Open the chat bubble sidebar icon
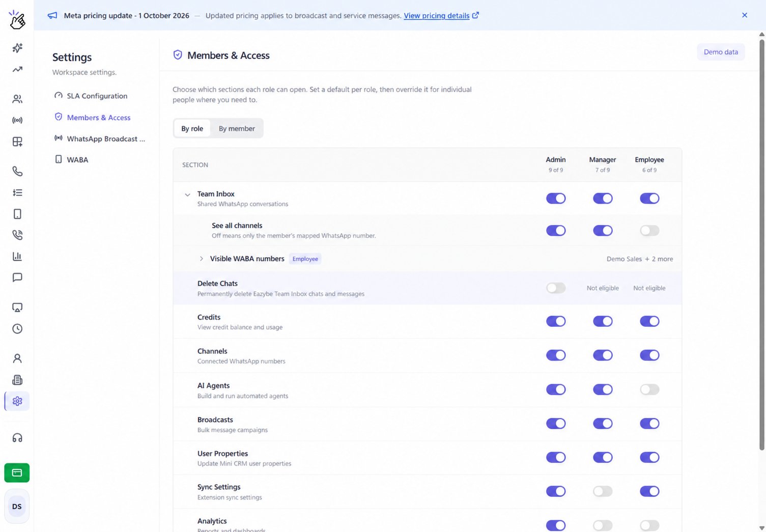766x532 pixels. [x=17, y=277]
